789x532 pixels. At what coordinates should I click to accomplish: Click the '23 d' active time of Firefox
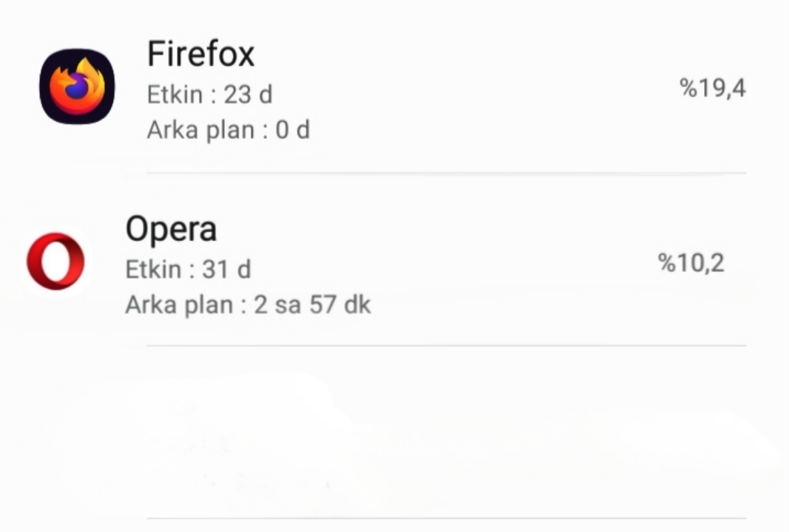pos(248,95)
